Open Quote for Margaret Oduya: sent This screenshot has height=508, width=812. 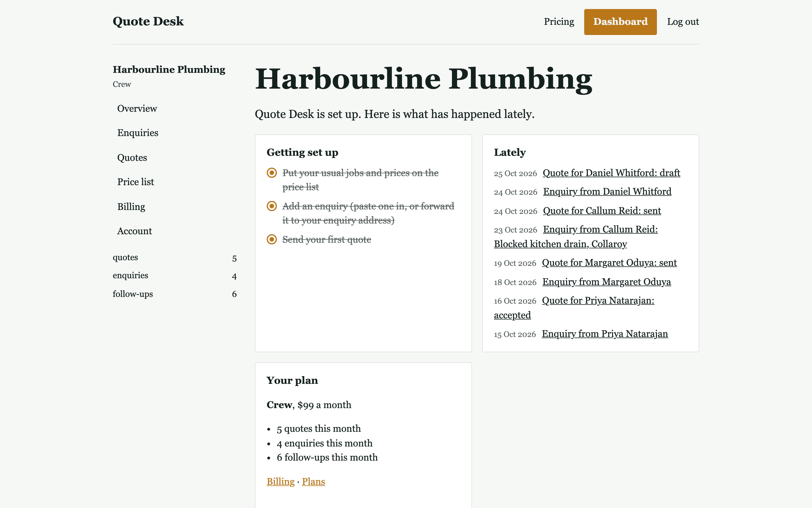click(x=609, y=263)
